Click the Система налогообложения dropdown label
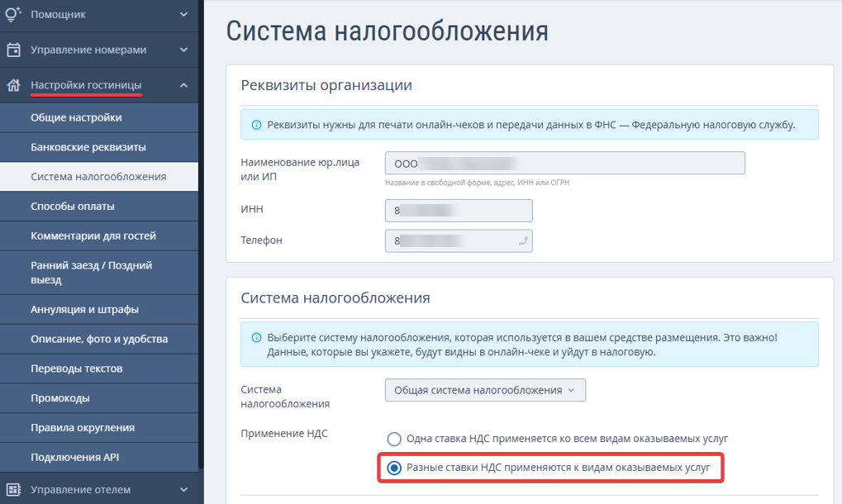Image resolution: width=842 pixels, height=504 pixels. [x=285, y=396]
